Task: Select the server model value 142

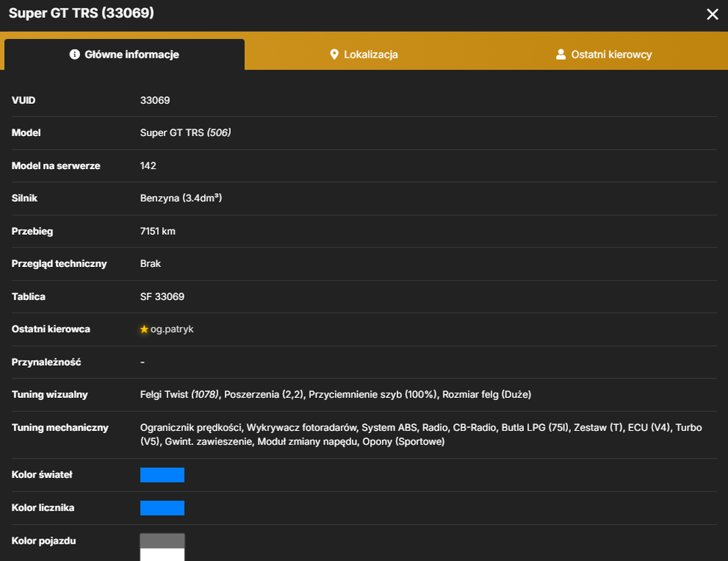Action: [x=148, y=166]
